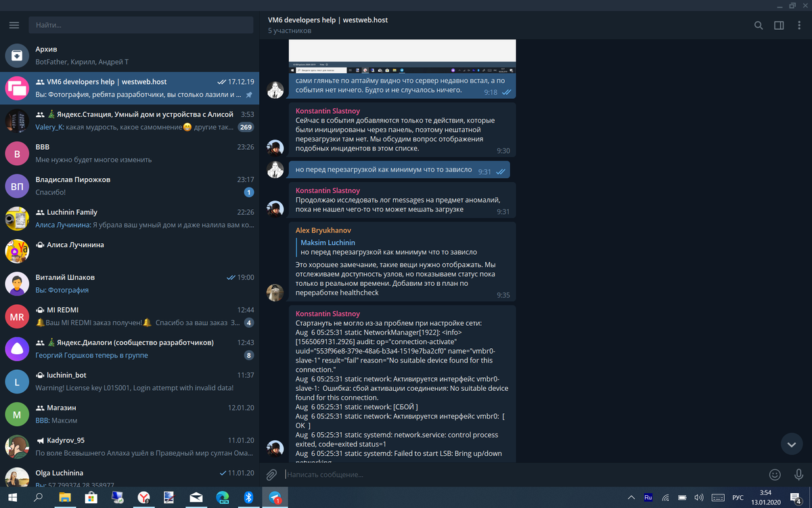The height and width of the screenshot is (508, 812).
Task: Click the 269 unread badge
Action: (x=246, y=127)
